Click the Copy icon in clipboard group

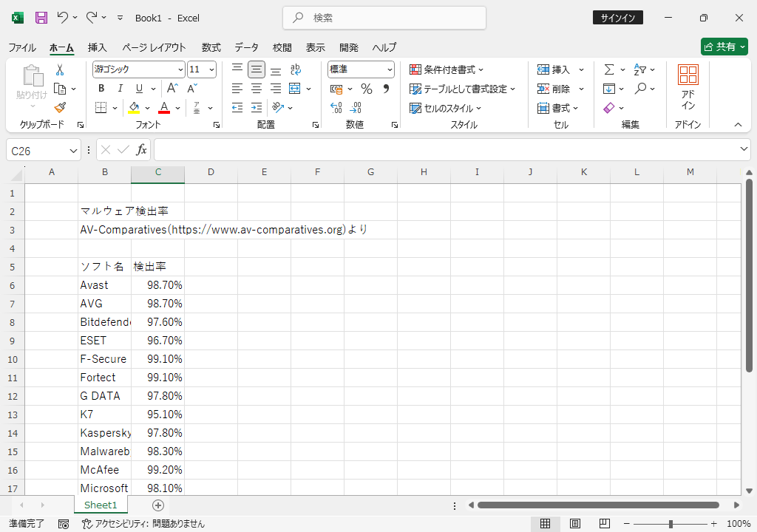[x=60, y=89]
